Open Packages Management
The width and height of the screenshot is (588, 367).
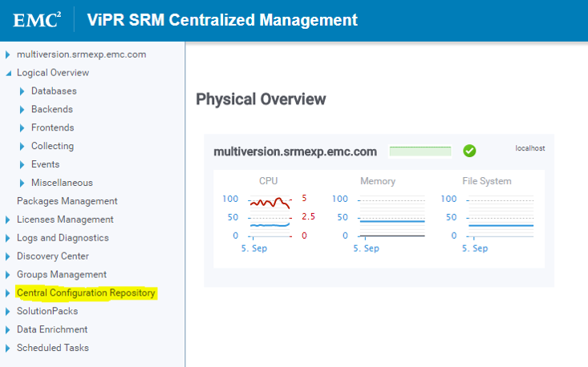pos(67,201)
